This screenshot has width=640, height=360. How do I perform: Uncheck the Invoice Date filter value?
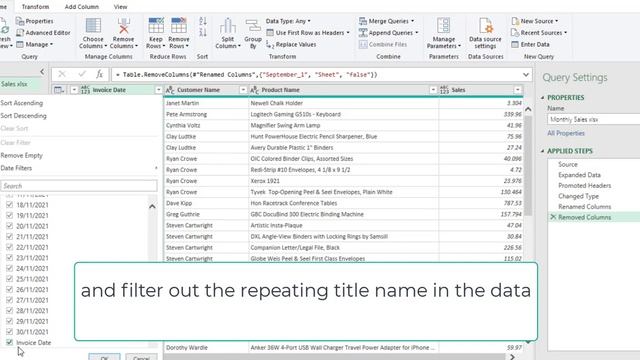coord(9,342)
